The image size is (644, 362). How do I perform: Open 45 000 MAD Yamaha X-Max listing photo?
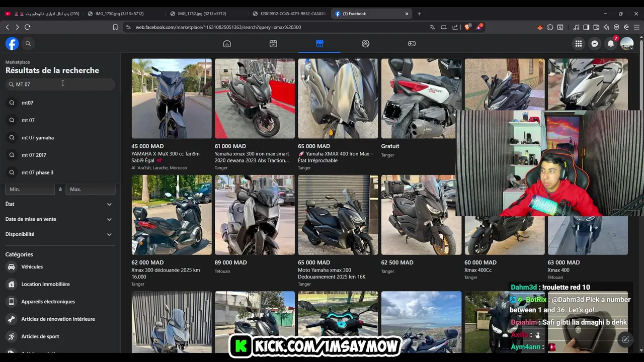pos(172,99)
